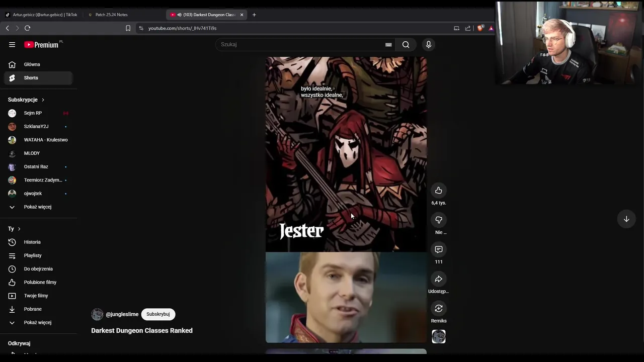Start voice search with microphone icon
This screenshot has height=362, width=644.
coord(429,45)
